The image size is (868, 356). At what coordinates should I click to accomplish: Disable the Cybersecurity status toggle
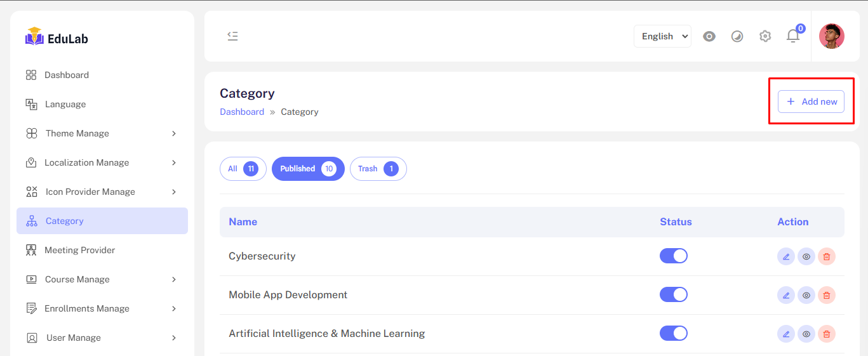coord(674,256)
